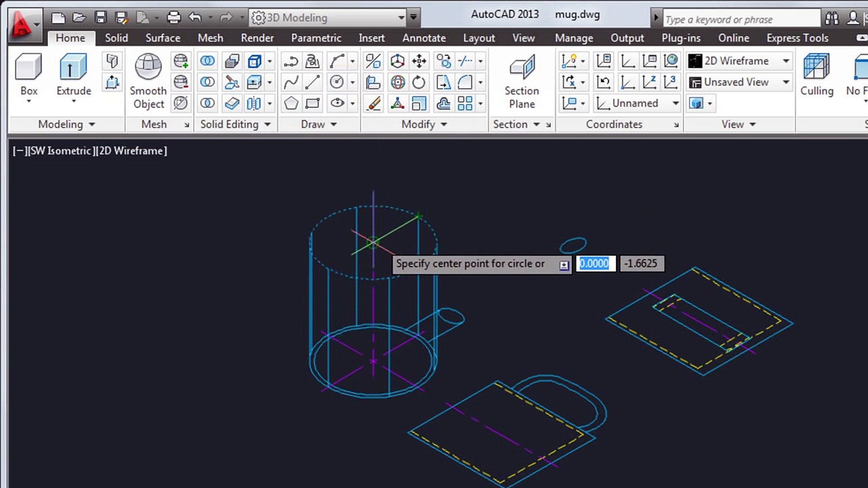868x488 pixels.
Task: Click the highlighted 0.0000 coordinate input field
Action: tap(595, 263)
